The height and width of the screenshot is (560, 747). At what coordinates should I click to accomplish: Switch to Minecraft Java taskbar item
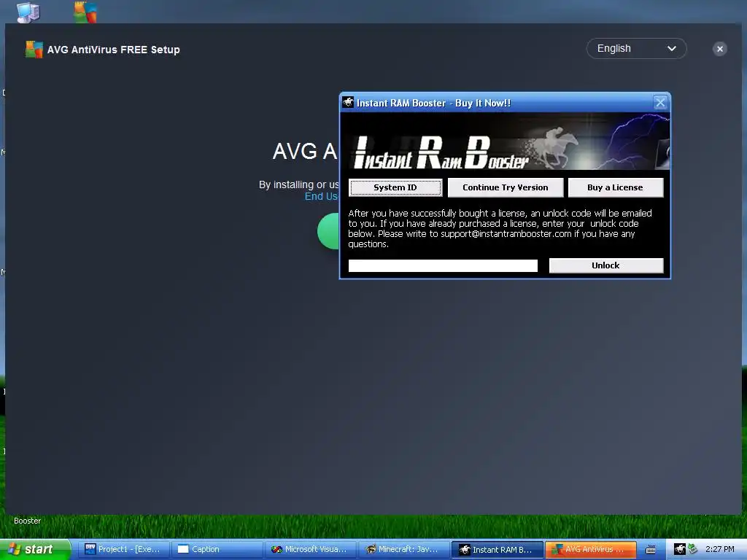coord(403,550)
